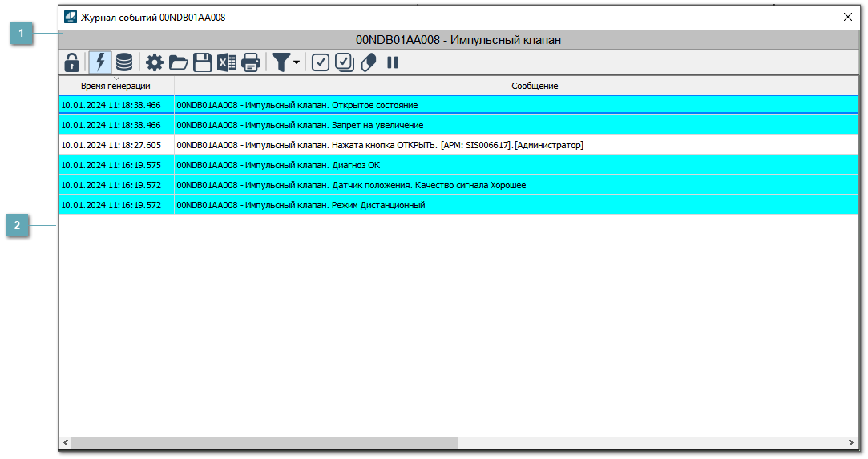The height and width of the screenshot is (459, 868).
Task: Acknowledge all events with double checkmark icon
Action: (345, 62)
